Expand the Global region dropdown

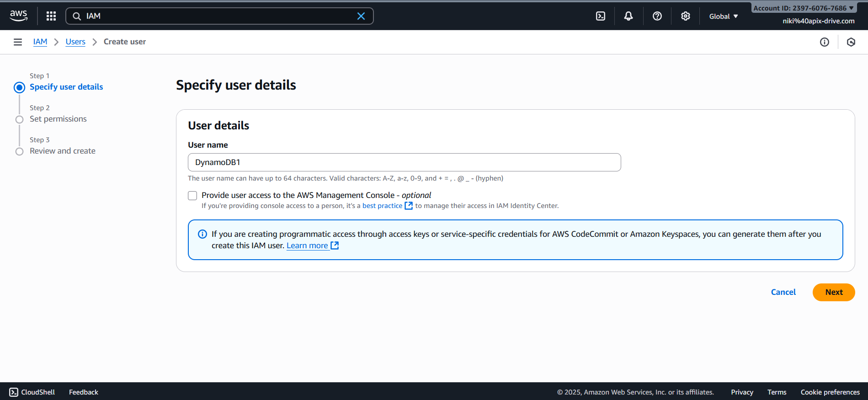(x=723, y=16)
